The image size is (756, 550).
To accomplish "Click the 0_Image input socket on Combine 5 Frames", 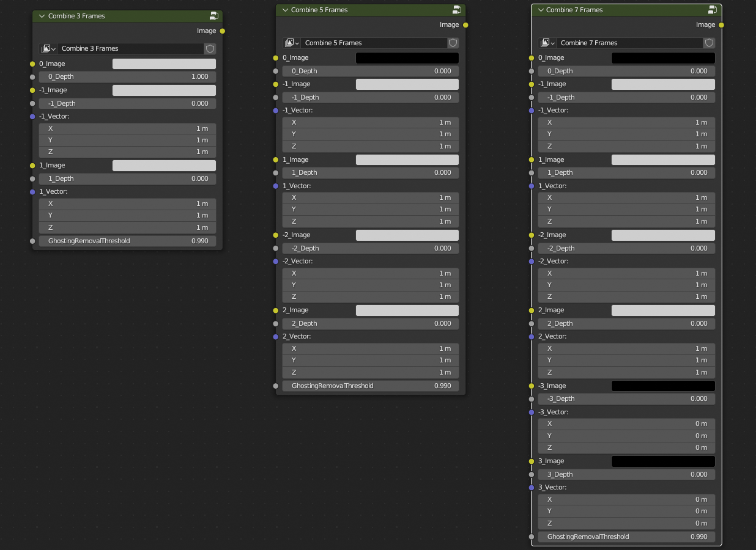I will pyautogui.click(x=277, y=57).
